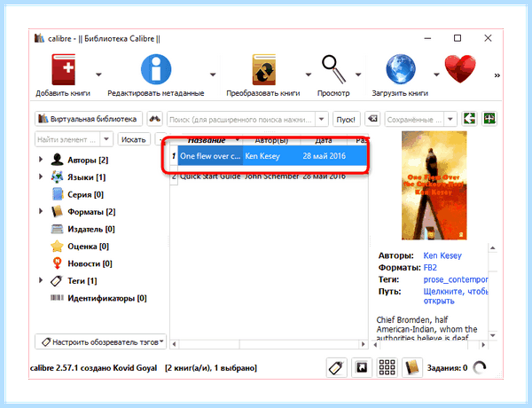Image resolution: width=532 pixels, height=408 pixels.
Task: Click the Задания: 0 jobs indicator
Action: 447,368
